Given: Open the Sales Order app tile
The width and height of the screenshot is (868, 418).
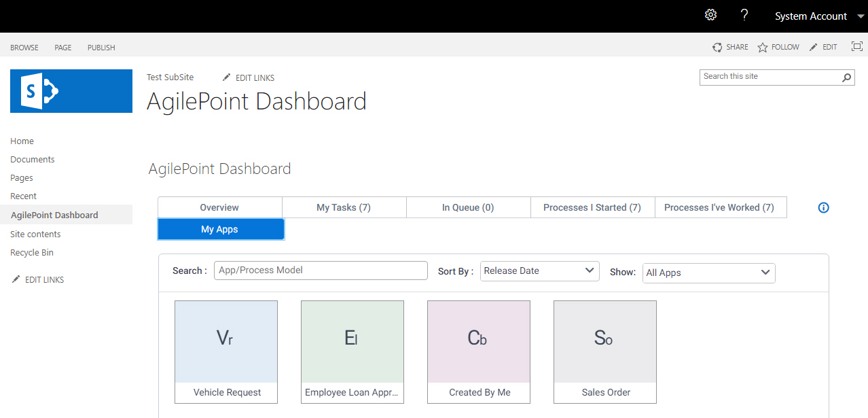Looking at the screenshot, I should click(x=605, y=352).
